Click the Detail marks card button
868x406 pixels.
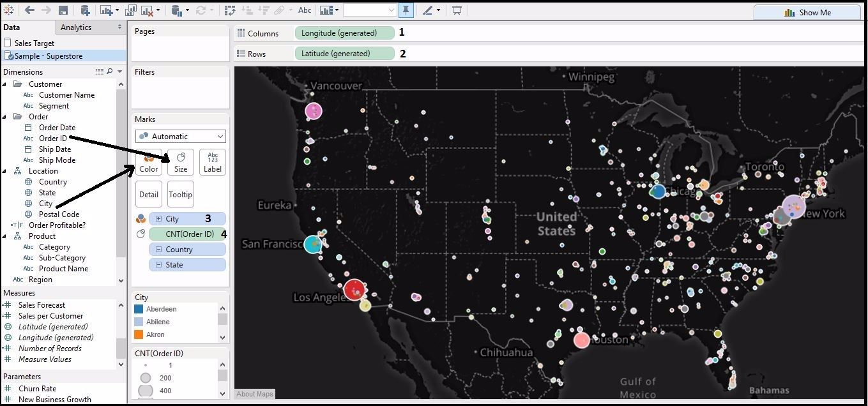[x=148, y=194]
